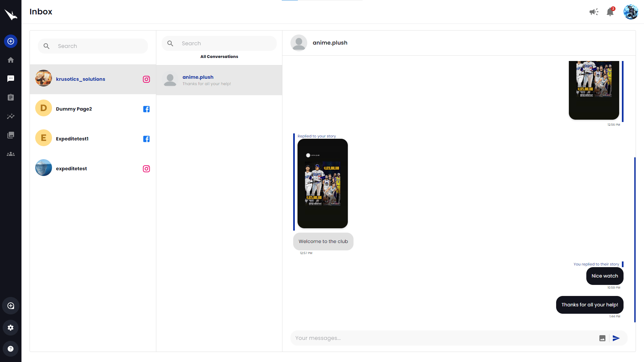644x362 pixels.
Task: Open the inbox messages sidebar icon
Action: click(11, 78)
